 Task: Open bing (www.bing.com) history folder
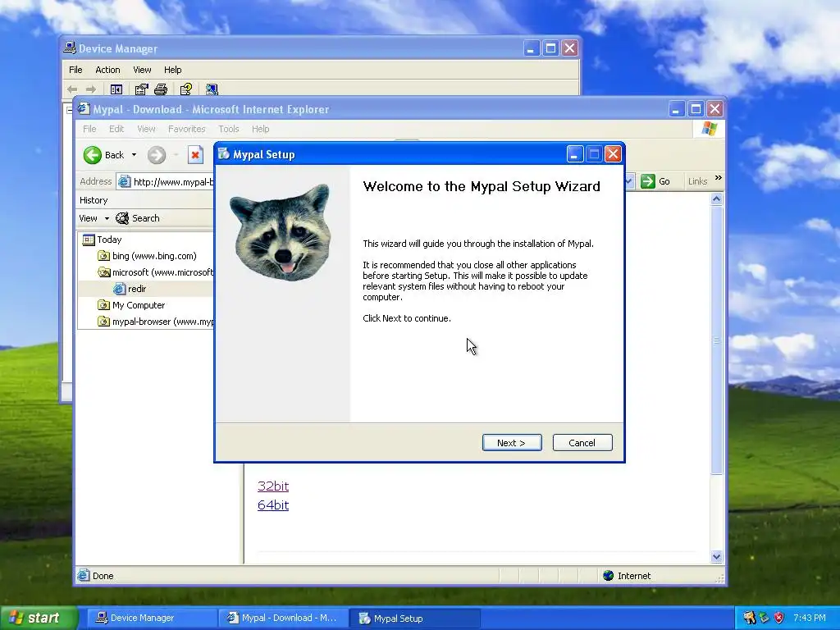[x=148, y=256]
